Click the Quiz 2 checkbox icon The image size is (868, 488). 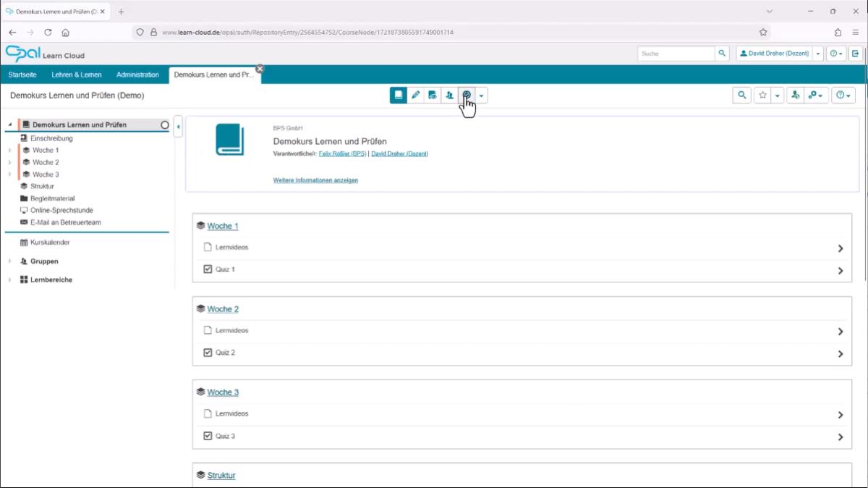tap(208, 353)
